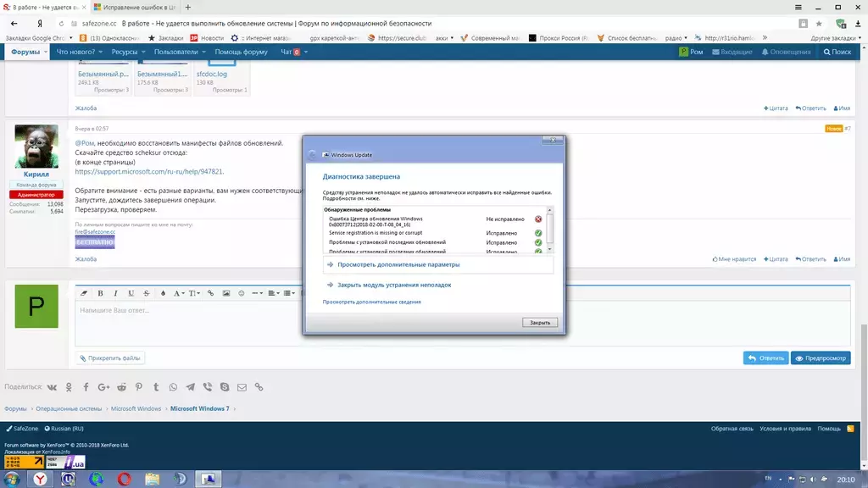Copy the thread link via chain icon
Screen dimensions: 868x488
[x=259, y=387]
